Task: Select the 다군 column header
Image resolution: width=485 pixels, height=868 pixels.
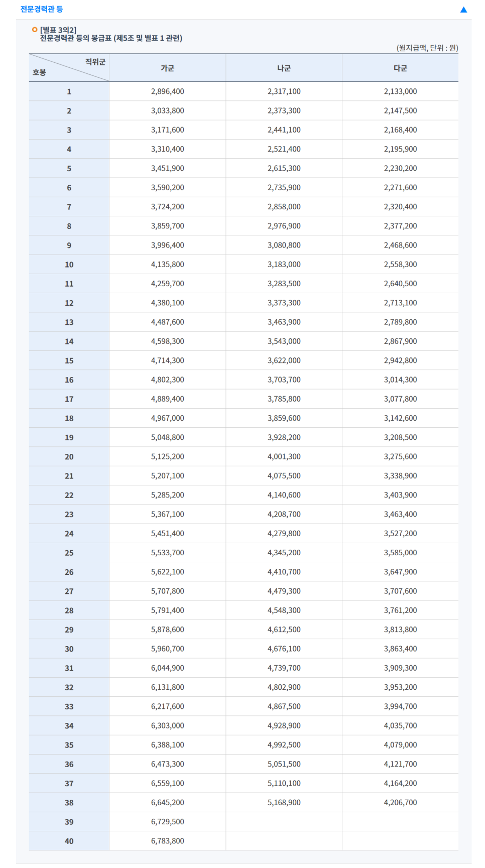Action: (x=401, y=68)
